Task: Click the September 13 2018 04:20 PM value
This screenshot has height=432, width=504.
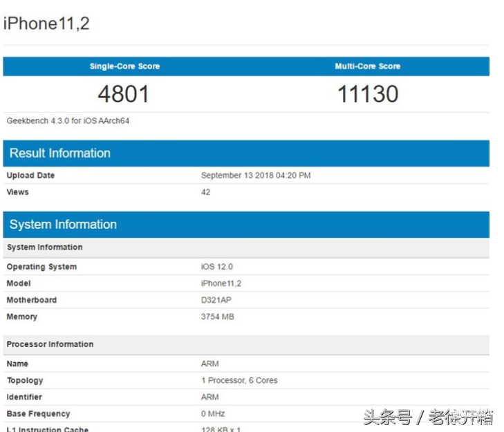Action: pos(256,175)
